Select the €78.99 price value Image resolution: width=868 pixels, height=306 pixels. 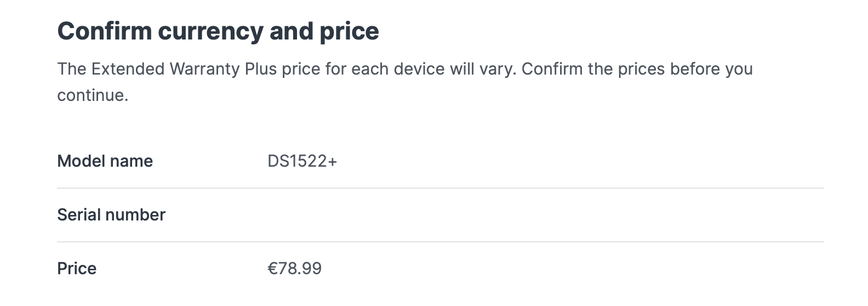point(294,269)
